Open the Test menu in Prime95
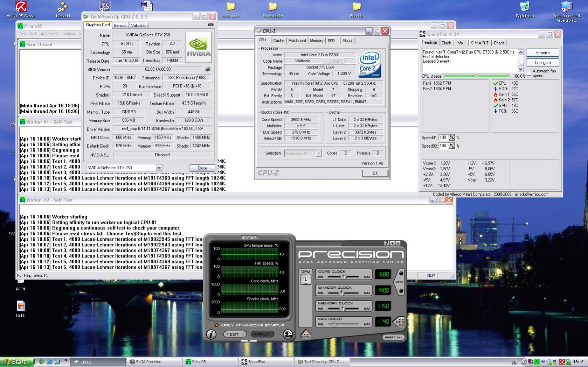Screen dimensions: 588x367 pyautogui.click(x=22, y=34)
